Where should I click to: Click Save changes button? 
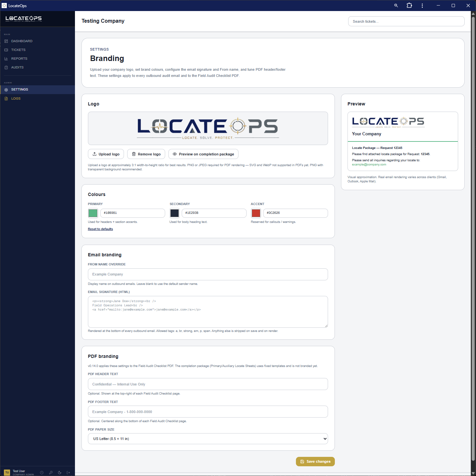coord(315,461)
